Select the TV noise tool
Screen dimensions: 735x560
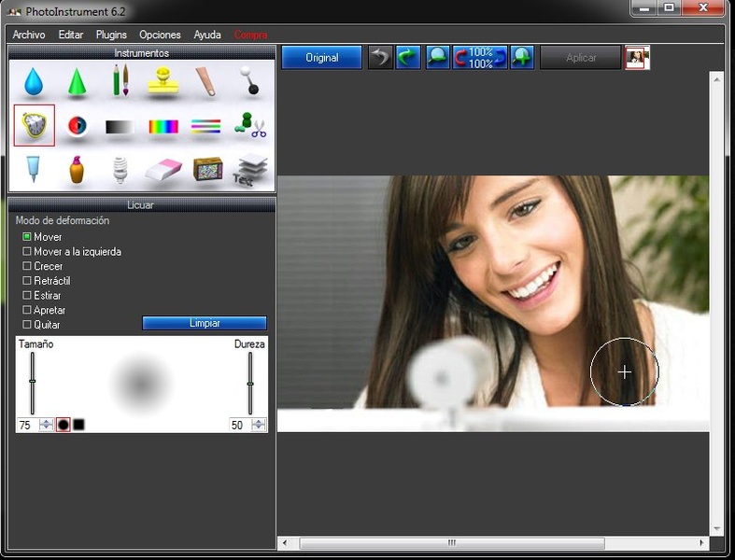(207, 169)
